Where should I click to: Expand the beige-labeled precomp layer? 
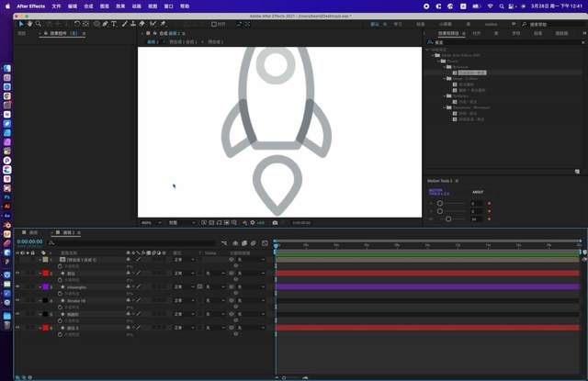(40, 260)
